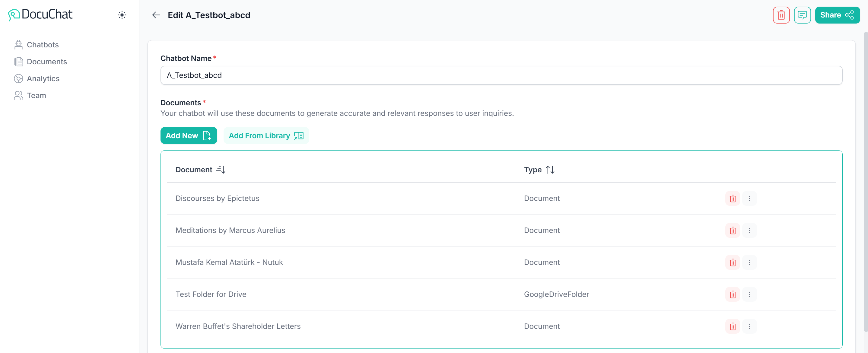Open the chat preview icon in header
This screenshot has width=868, height=353.
[x=802, y=15]
